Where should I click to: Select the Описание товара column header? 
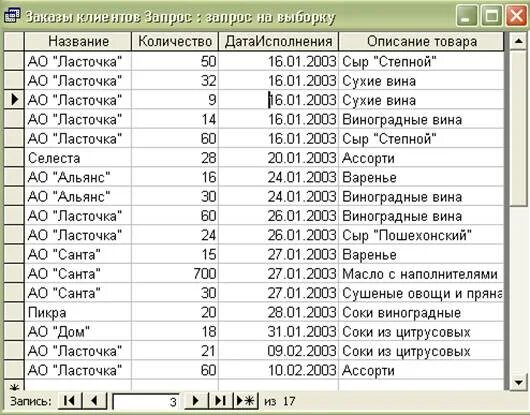[x=421, y=42]
